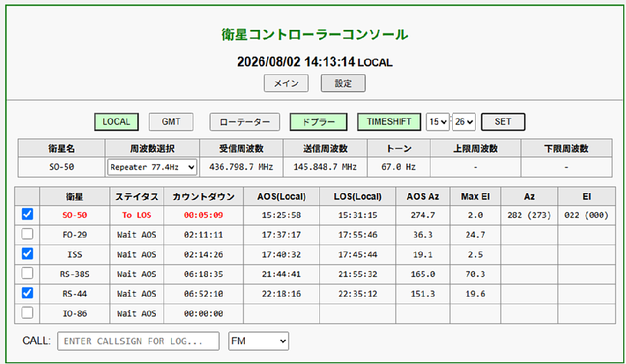
Task: Click RS-44 AOS Az value 151.3
Action: click(x=423, y=294)
